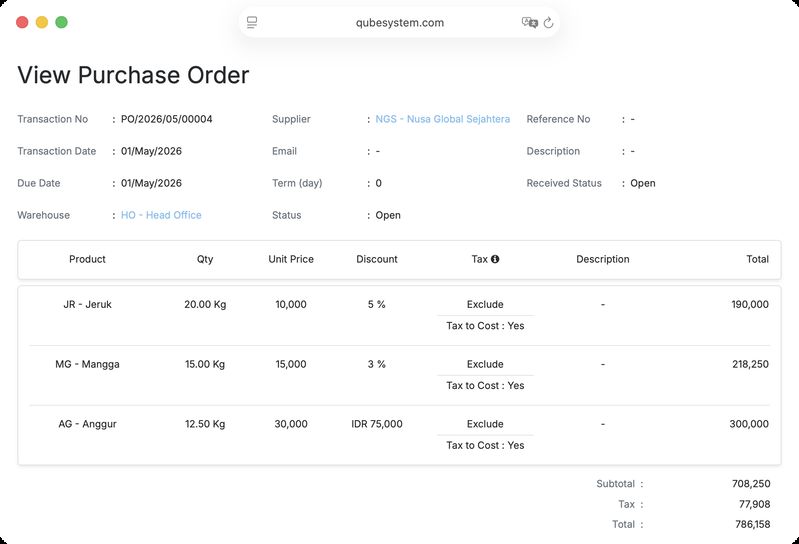The height and width of the screenshot is (544, 799).
Task: Reload the page with refresh icon
Action: [548, 22]
